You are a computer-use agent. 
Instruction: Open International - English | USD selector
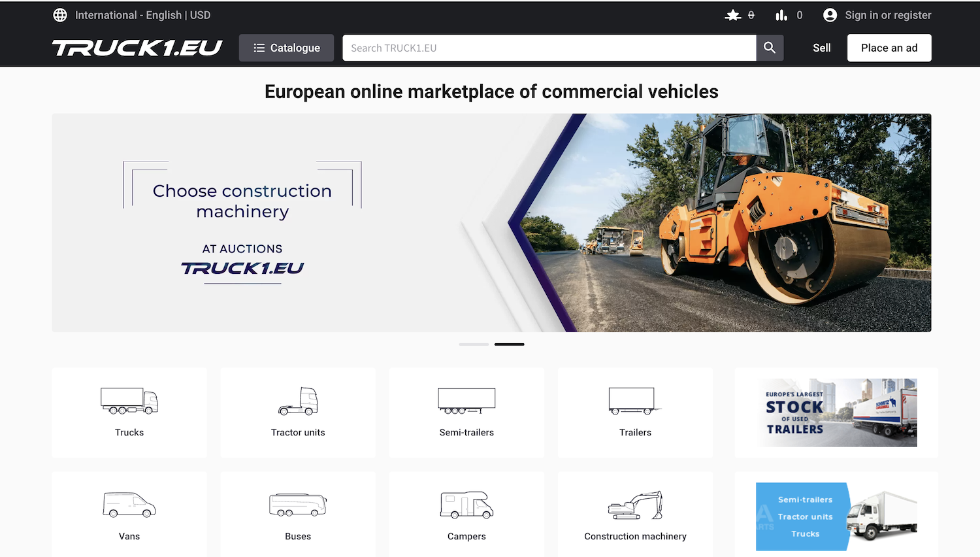pos(142,15)
